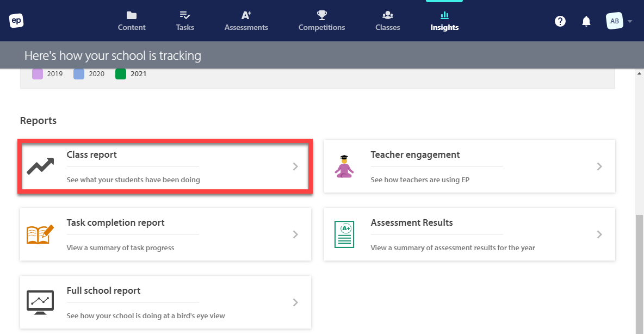Toggle the 2019 purple legend swatch
The image size is (644, 334).
pos(38,74)
